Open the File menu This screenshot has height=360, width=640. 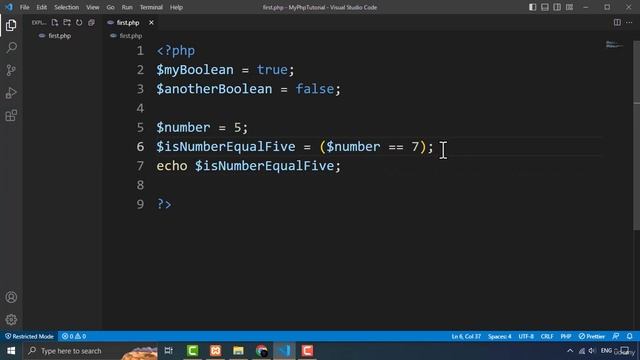click(24, 7)
